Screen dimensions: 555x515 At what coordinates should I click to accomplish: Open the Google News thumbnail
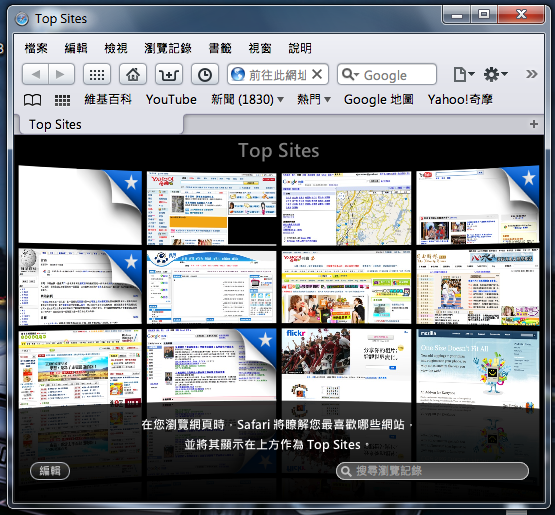click(211, 365)
